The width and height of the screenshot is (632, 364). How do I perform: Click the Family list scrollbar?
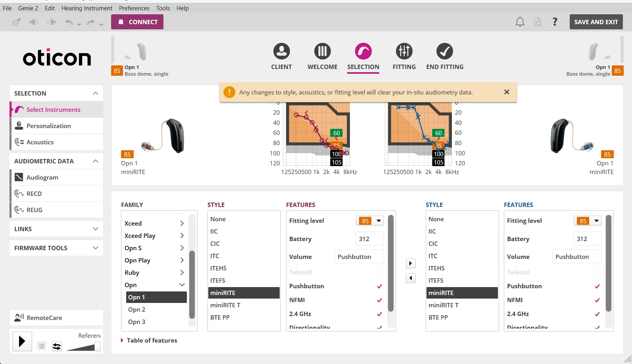(x=192, y=284)
